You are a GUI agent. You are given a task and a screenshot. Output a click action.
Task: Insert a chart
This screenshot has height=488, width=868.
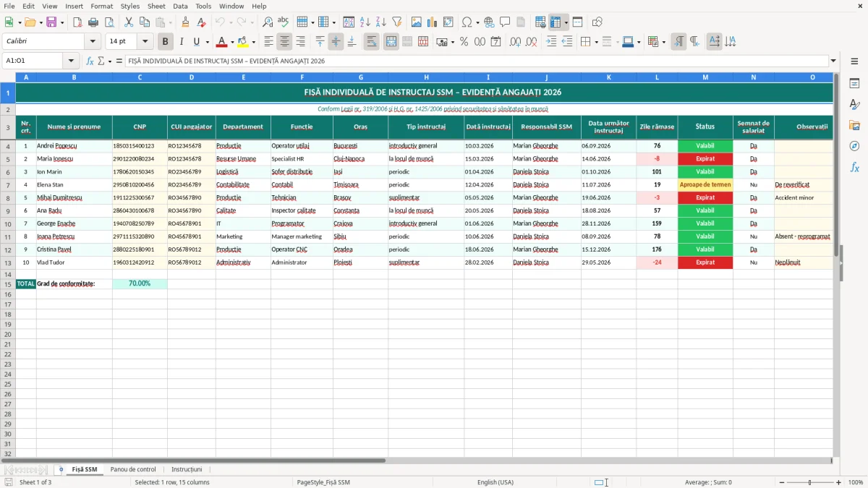click(x=433, y=22)
